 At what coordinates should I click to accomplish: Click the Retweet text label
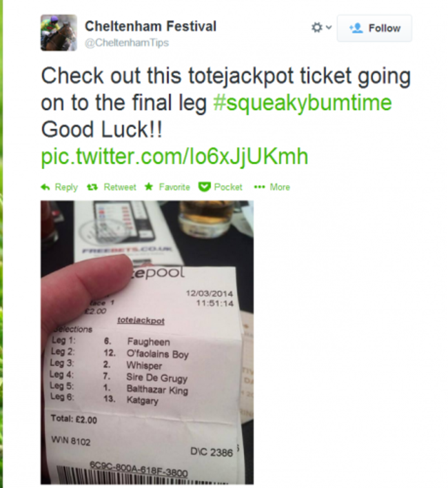pos(120,187)
